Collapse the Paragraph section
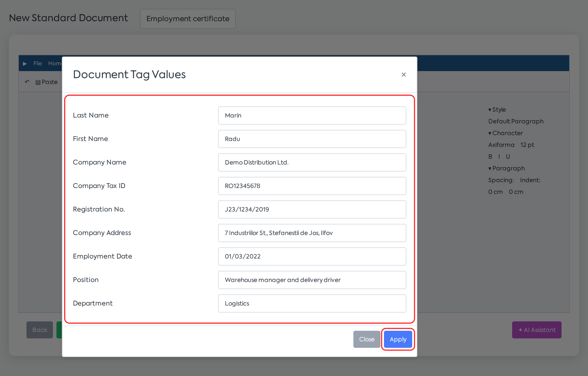 pyautogui.click(x=506, y=168)
